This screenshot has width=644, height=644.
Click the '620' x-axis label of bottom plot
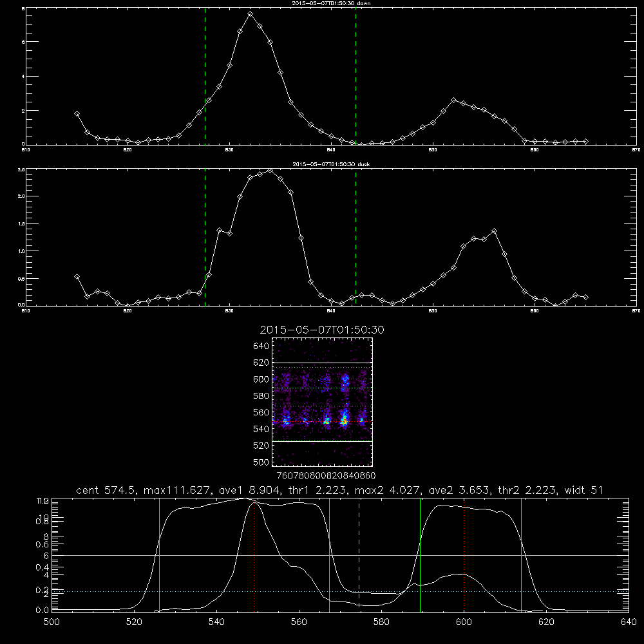click(x=546, y=622)
